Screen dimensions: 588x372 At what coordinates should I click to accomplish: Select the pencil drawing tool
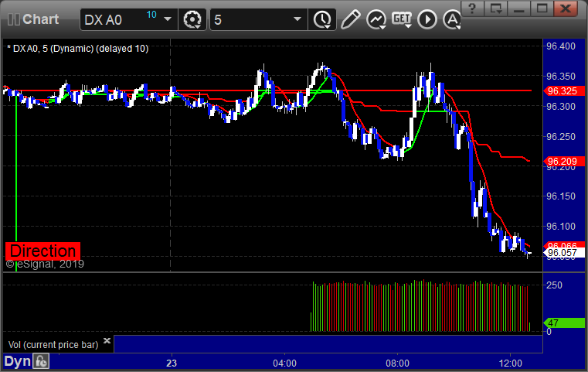[x=350, y=19]
